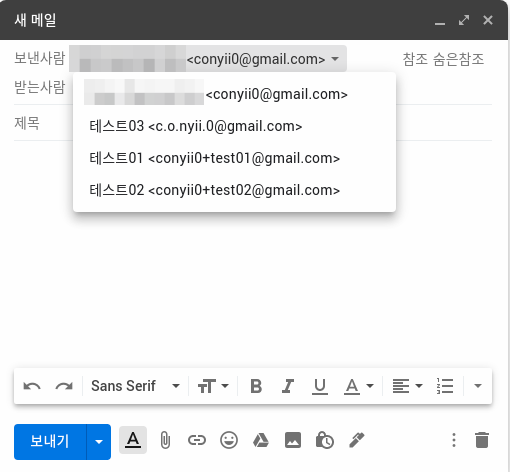Insert a file from Google Drive
This screenshot has width=510, height=472.
261,440
